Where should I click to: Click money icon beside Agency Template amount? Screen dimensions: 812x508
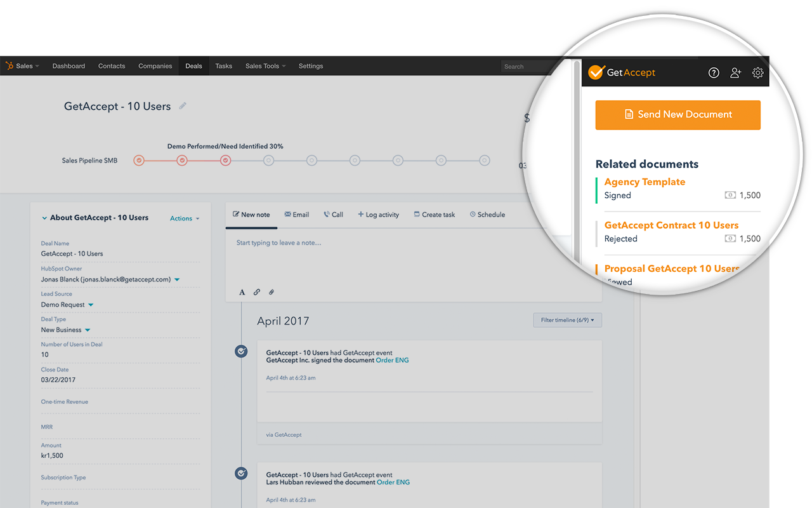[x=730, y=196]
